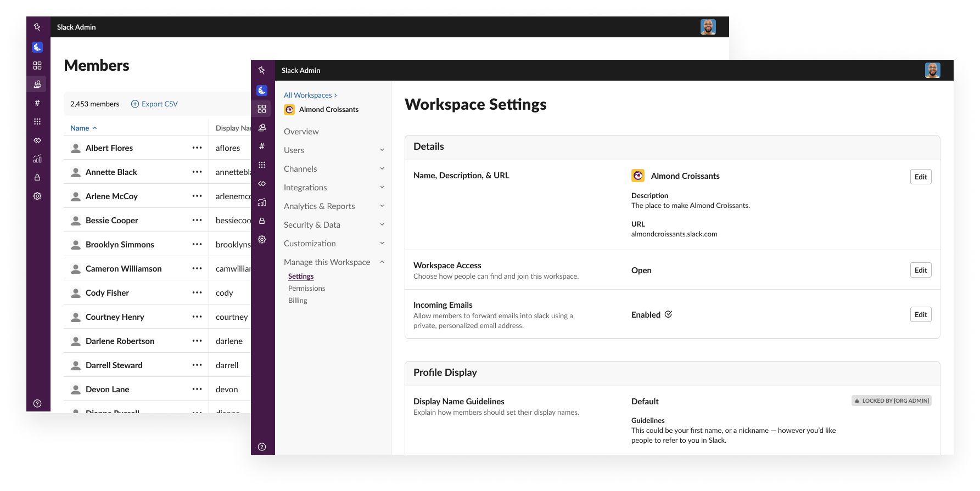Open more options for Bessie Cooper
Screen dimensions: 980x491
(197, 220)
